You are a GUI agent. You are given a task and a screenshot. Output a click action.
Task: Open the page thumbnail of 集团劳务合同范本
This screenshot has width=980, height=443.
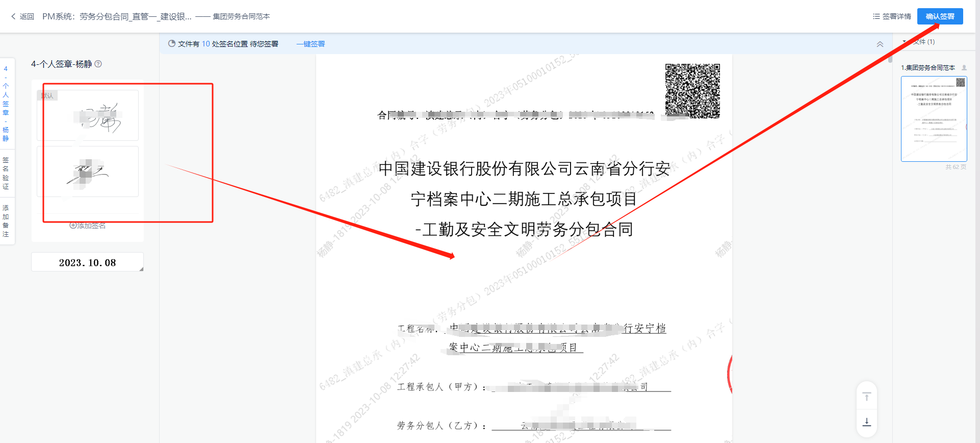coord(934,119)
